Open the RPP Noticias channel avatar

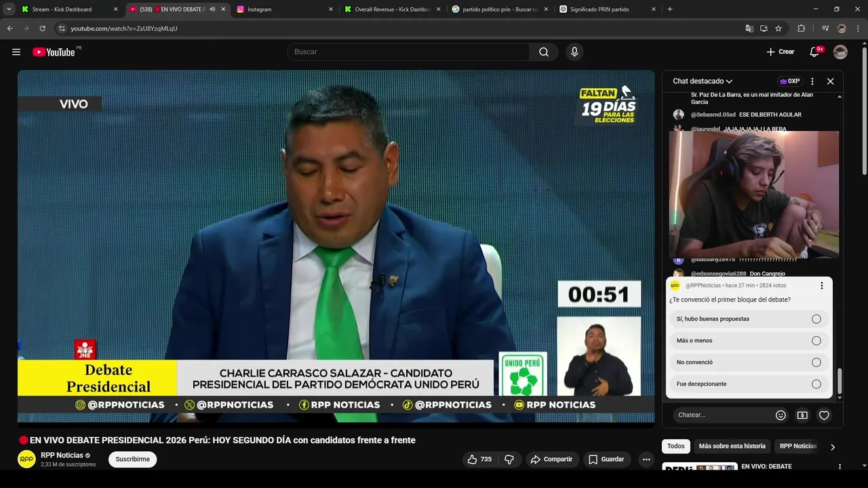tap(26, 460)
